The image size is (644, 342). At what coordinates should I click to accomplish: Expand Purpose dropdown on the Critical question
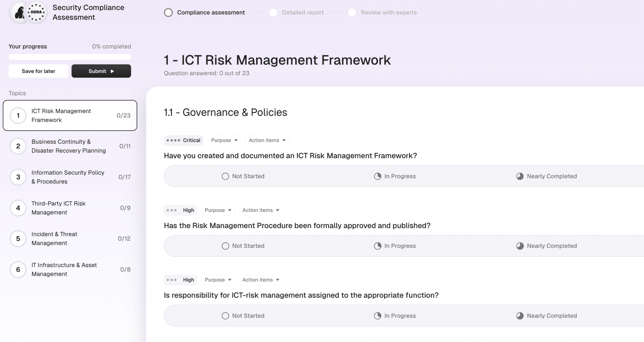(x=224, y=140)
